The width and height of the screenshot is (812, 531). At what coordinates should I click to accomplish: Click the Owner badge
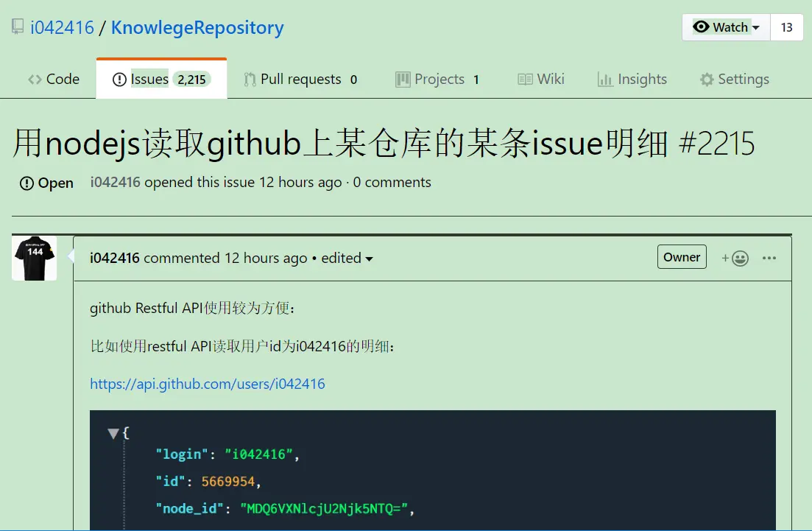[x=682, y=257]
